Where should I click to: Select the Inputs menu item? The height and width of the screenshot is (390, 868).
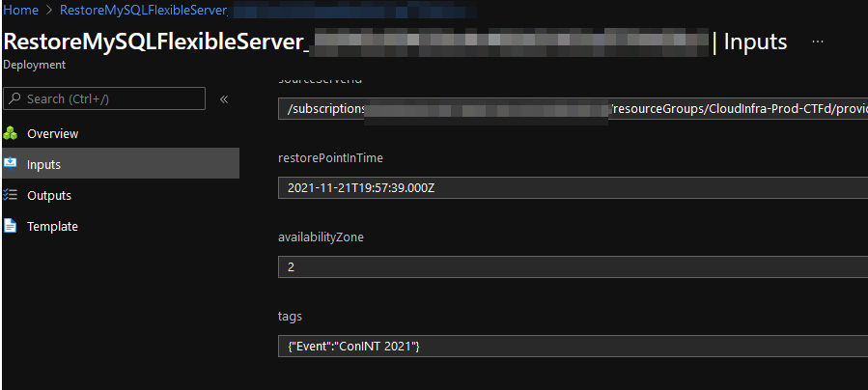tap(43, 164)
